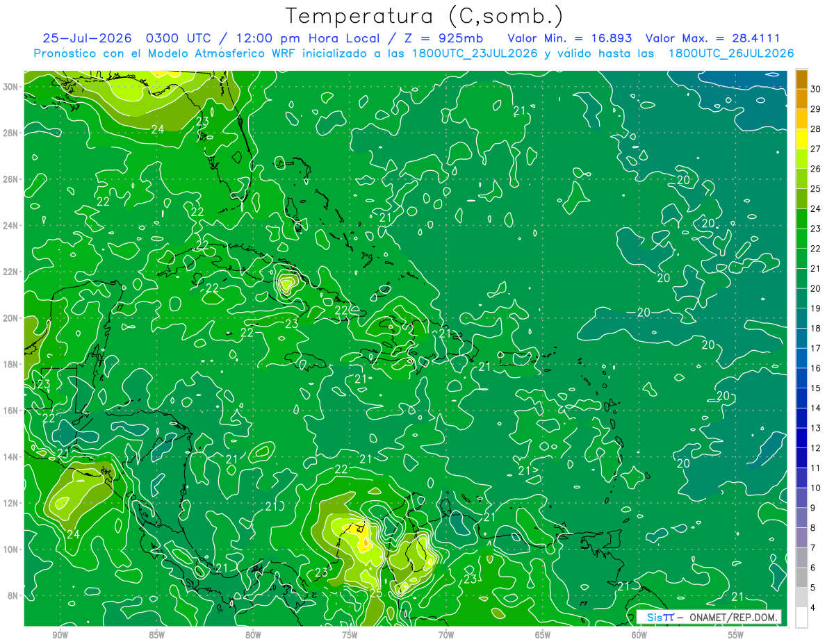The width and height of the screenshot is (834, 644).
Task: Click the brown legend swatch above 30
Action: 801,79
